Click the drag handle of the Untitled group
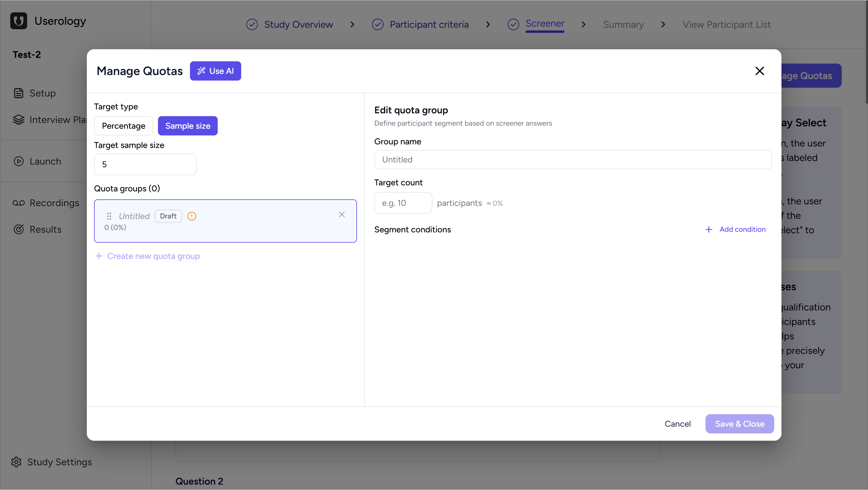This screenshot has height=490, width=868. click(109, 216)
